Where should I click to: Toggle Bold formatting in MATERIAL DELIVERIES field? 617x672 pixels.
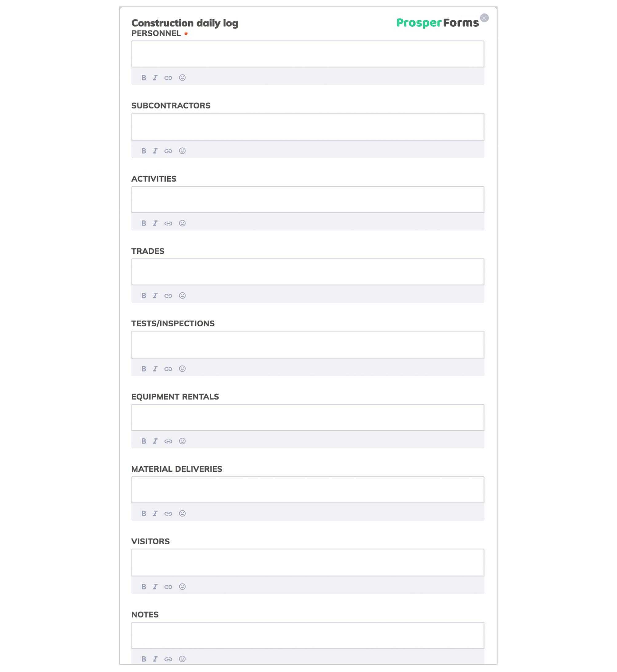(144, 513)
